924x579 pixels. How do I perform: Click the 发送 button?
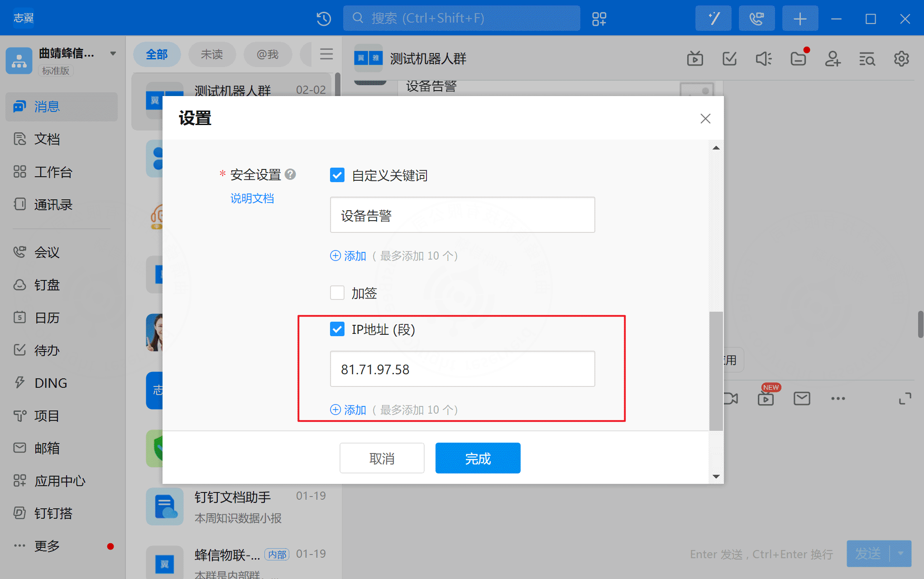(868, 553)
